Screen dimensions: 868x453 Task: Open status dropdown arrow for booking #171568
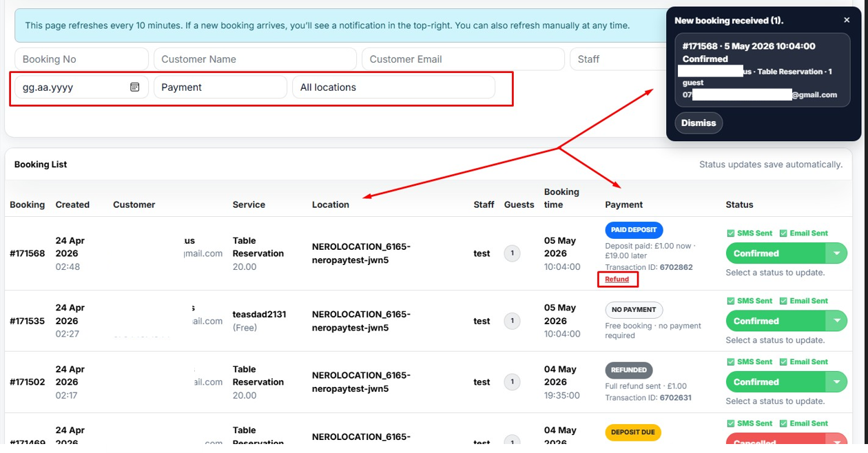[x=836, y=253]
